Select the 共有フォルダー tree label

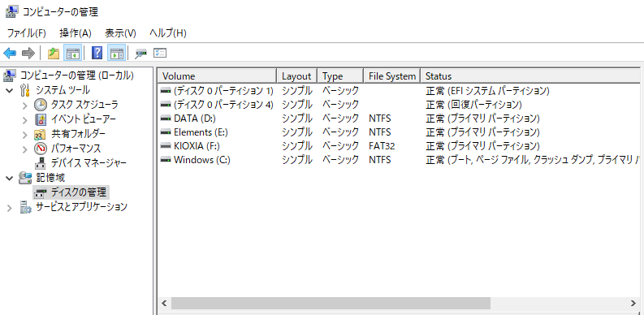pyautogui.click(x=78, y=134)
